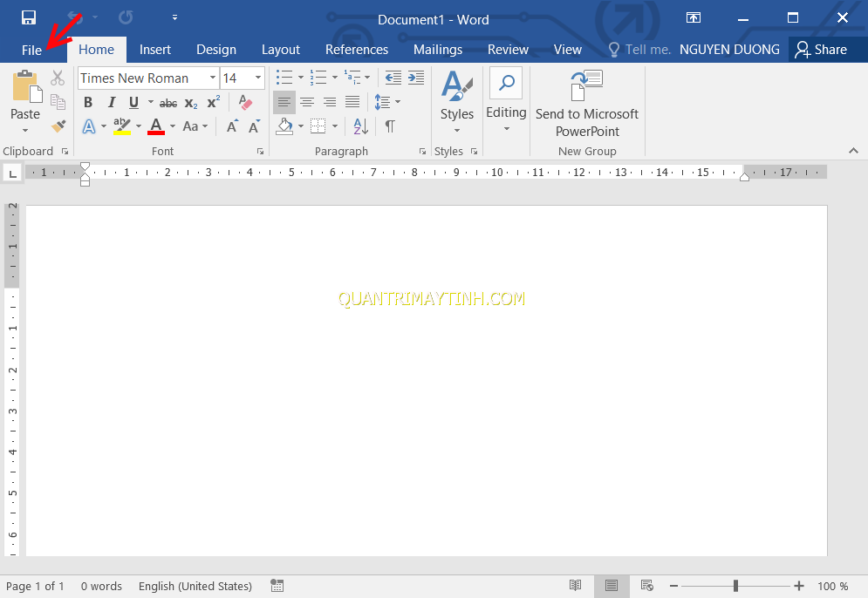Click the Tell me search box
Viewport: 868px width, 598px height.
click(x=639, y=50)
